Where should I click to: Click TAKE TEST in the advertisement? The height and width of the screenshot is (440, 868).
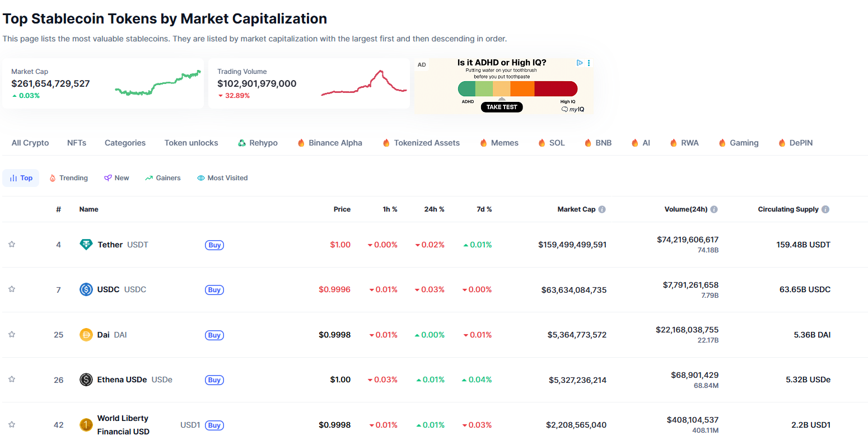pos(502,107)
